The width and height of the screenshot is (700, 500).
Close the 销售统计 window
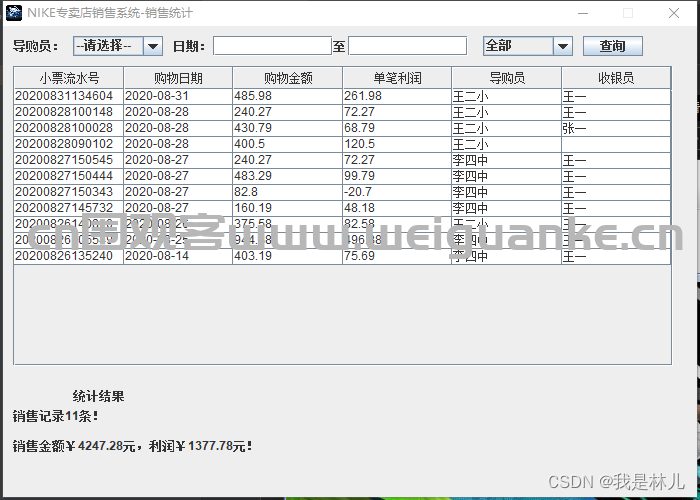[674, 13]
